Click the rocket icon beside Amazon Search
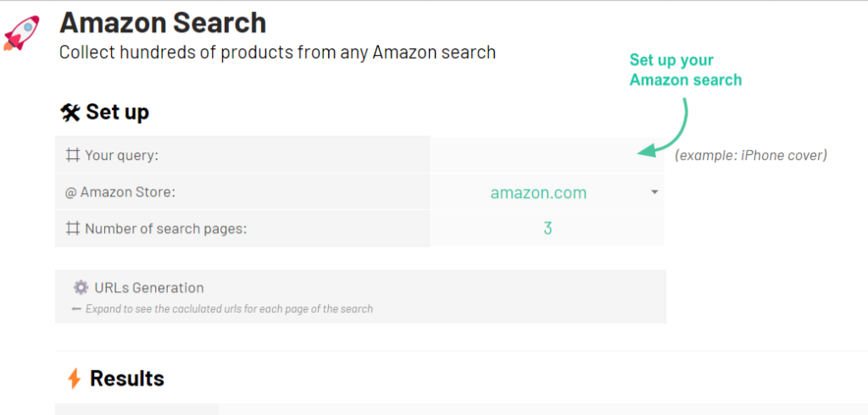868x415 pixels. pyautogui.click(x=21, y=33)
